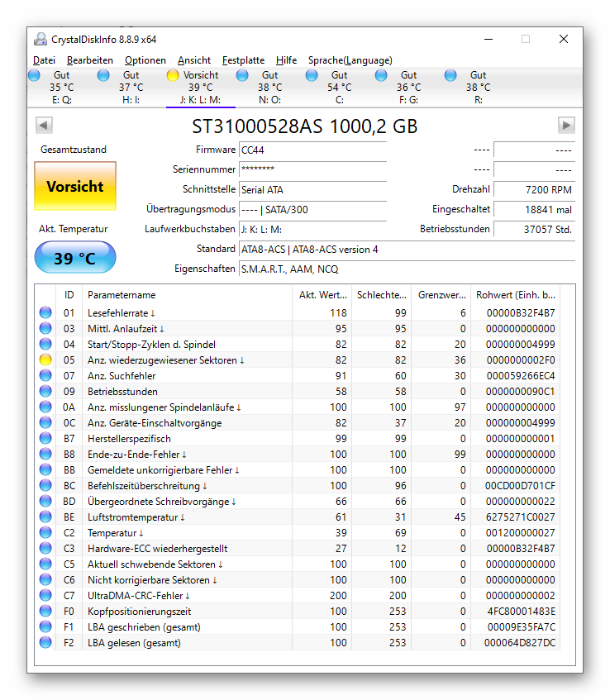This screenshot has height=700, width=610.
Task: Click status icon for ID C2 Temperatur
Action: [x=45, y=532]
